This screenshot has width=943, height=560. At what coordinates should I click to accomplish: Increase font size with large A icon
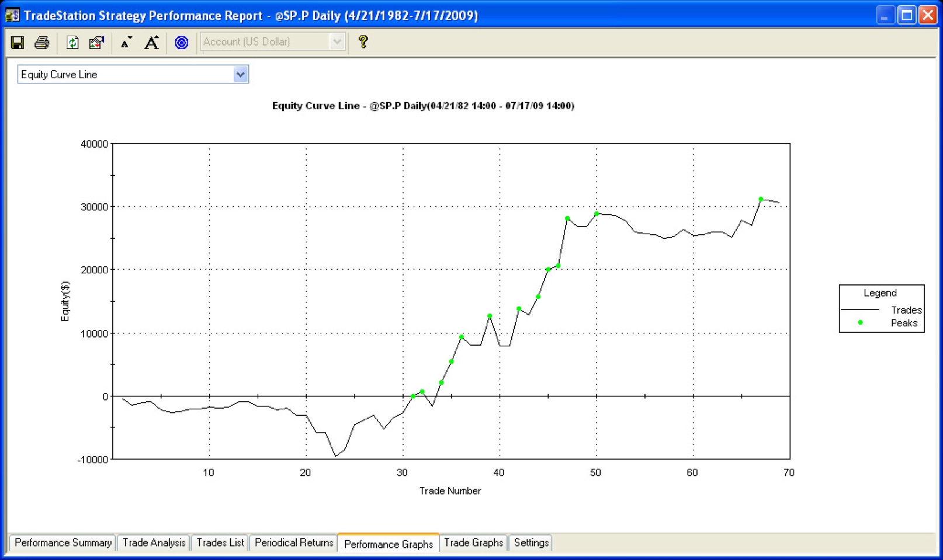(x=151, y=43)
